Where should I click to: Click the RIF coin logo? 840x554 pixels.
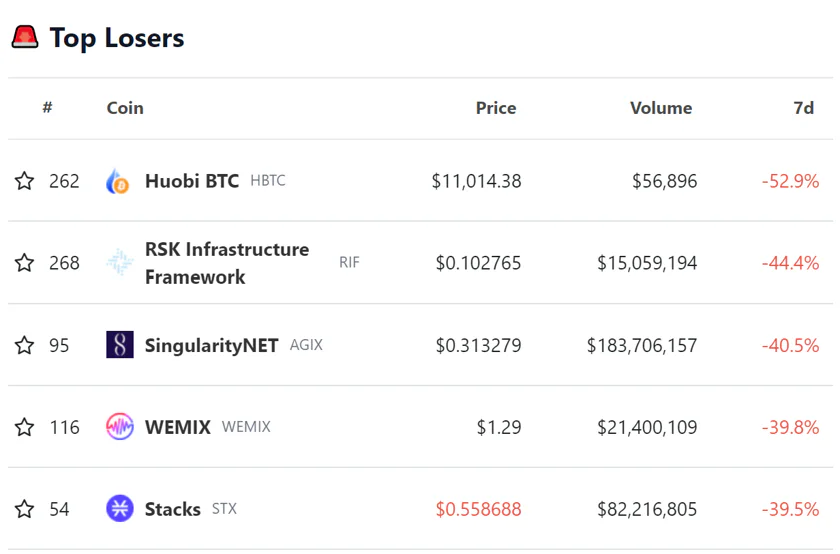pos(120,263)
